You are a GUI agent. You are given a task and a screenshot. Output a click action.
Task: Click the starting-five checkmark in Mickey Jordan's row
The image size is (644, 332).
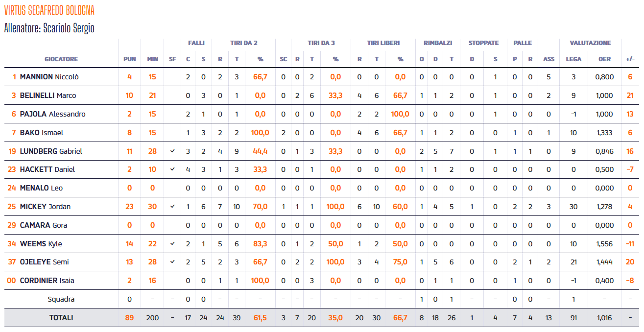[x=172, y=207]
